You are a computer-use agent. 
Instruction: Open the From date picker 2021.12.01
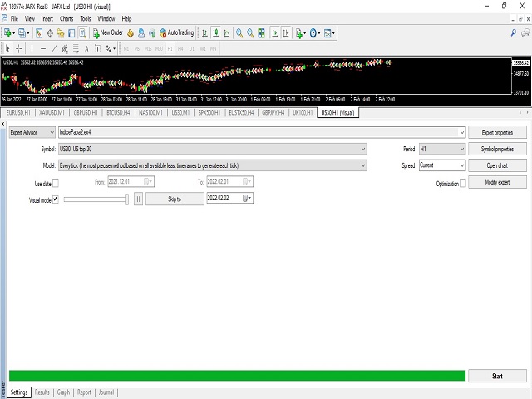[148, 181]
